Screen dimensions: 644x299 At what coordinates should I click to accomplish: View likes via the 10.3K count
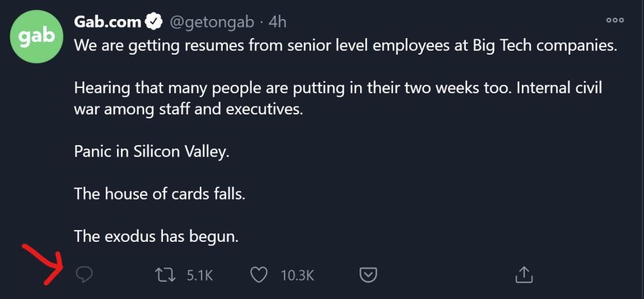coord(298,275)
